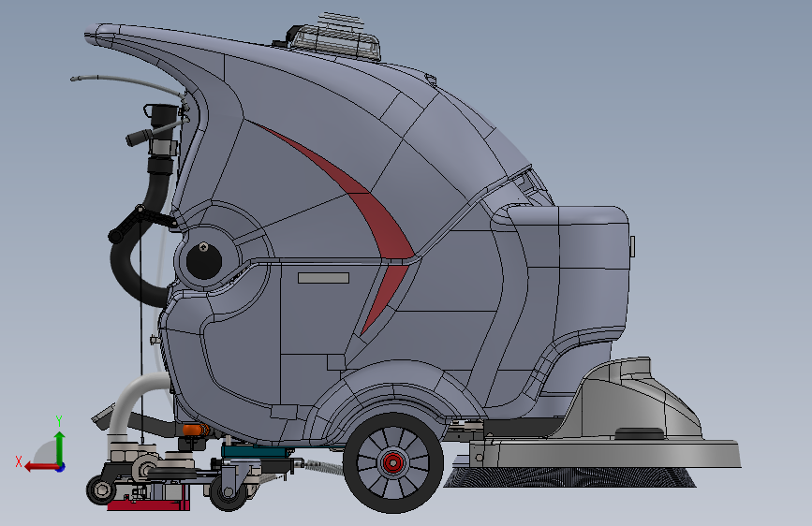Click the green Y axis arrow of the triad
Viewport: 812px width, 526px height.
pyautogui.click(x=60, y=446)
